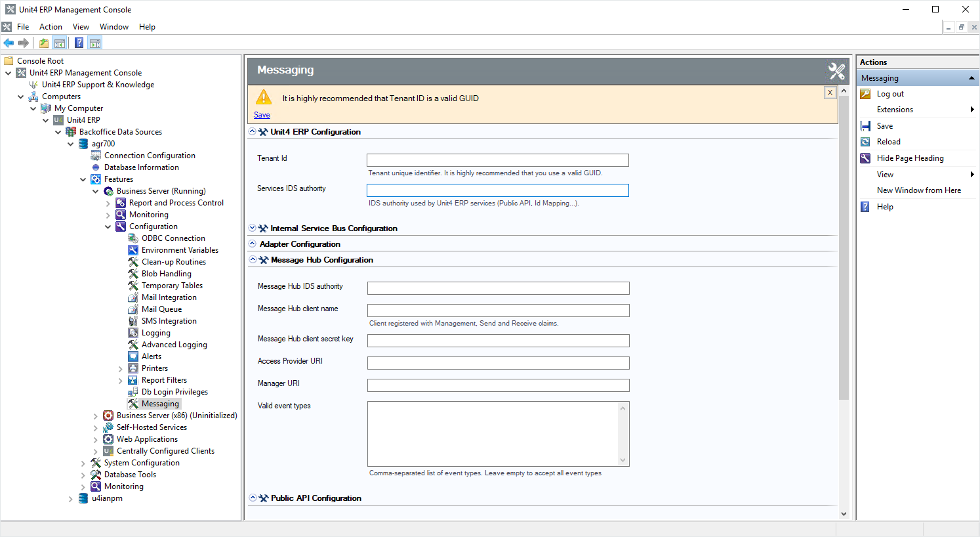Open the View menu in menu bar

pos(81,27)
